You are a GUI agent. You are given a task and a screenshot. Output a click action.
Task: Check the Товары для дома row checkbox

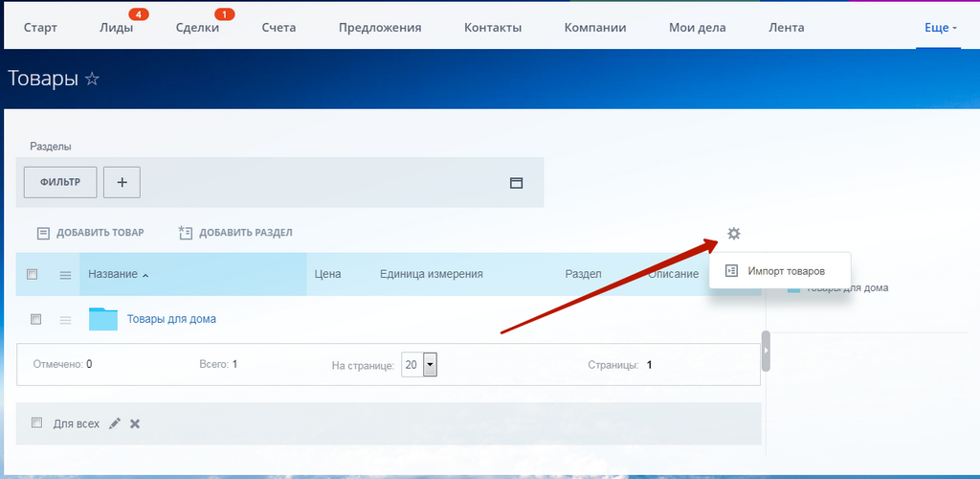(x=35, y=319)
